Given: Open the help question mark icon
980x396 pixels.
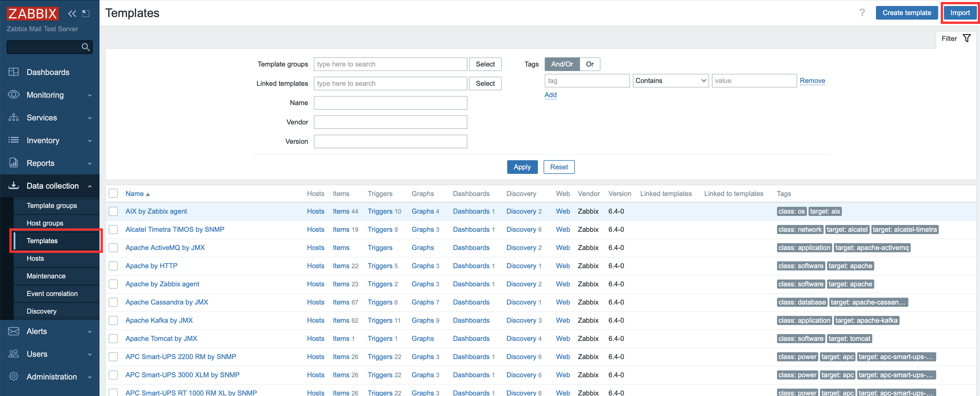Looking at the screenshot, I should click(x=862, y=13).
